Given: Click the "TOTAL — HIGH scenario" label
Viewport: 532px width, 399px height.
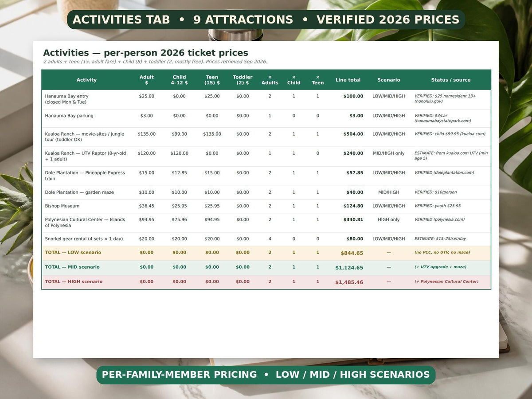Looking at the screenshot, I should pyautogui.click(x=74, y=282).
